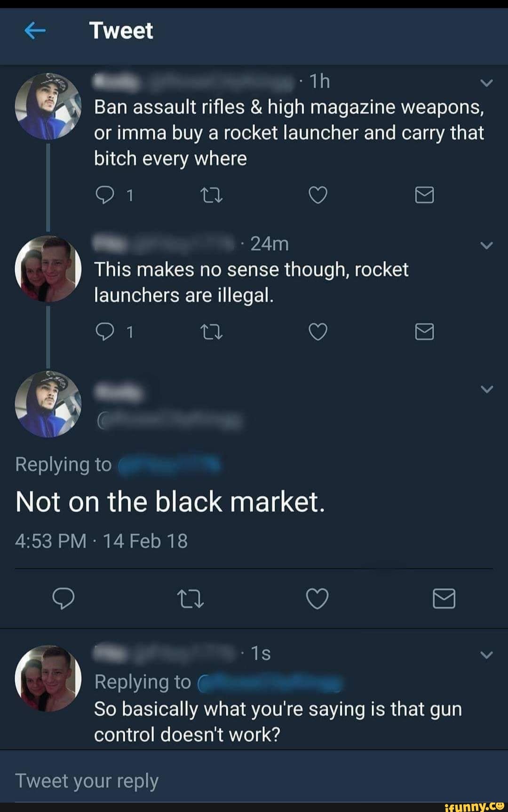
Task: Like the 'Ban assault rifles' tweet
Action: (318, 195)
